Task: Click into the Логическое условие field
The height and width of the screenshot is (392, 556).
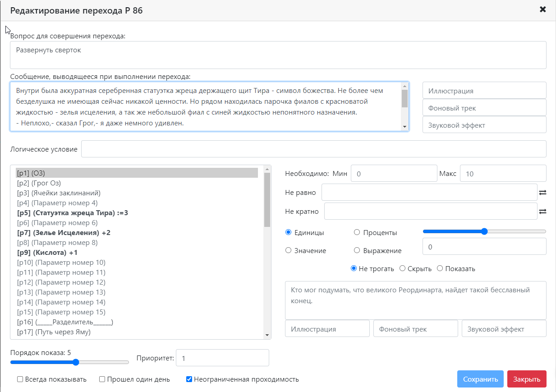Action: click(x=313, y=149)
